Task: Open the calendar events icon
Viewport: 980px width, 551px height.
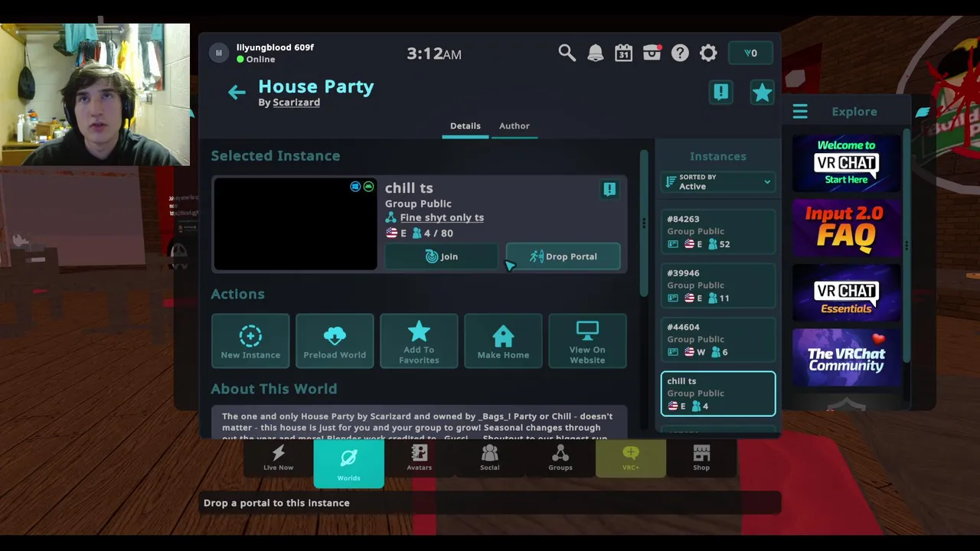Action: click(623, 53)
